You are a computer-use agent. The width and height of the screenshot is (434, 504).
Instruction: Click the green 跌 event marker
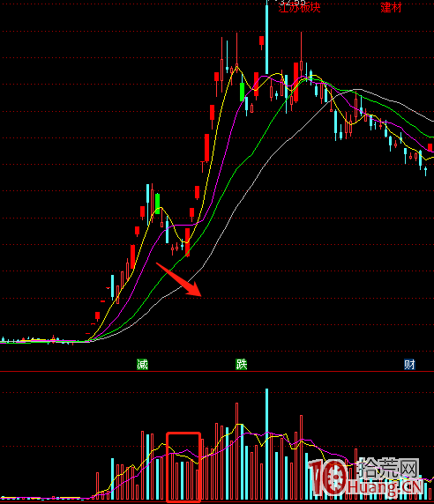point(242,365)
